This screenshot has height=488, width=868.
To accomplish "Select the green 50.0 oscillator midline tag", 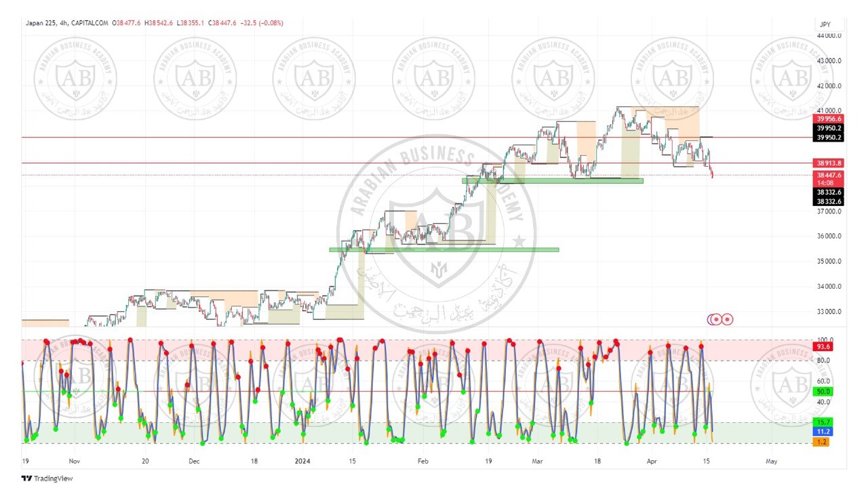I will (821, 392).
